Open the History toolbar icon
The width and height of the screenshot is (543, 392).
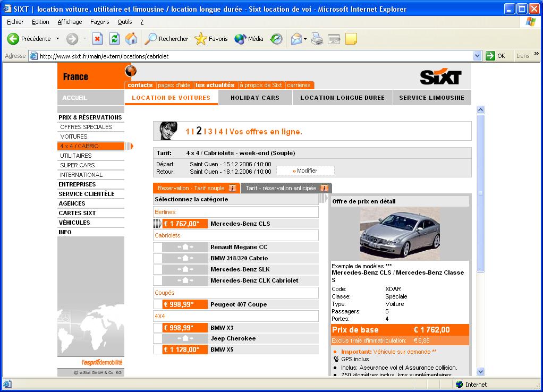click(276, 39)
